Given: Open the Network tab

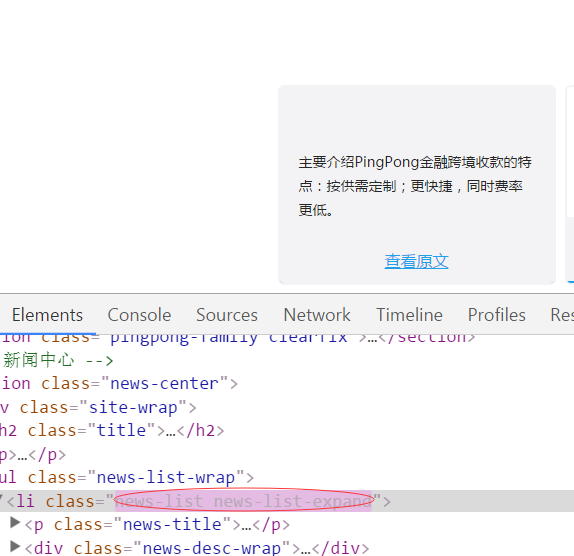Looking at the screenshot, I should click(x=317, y=315).
